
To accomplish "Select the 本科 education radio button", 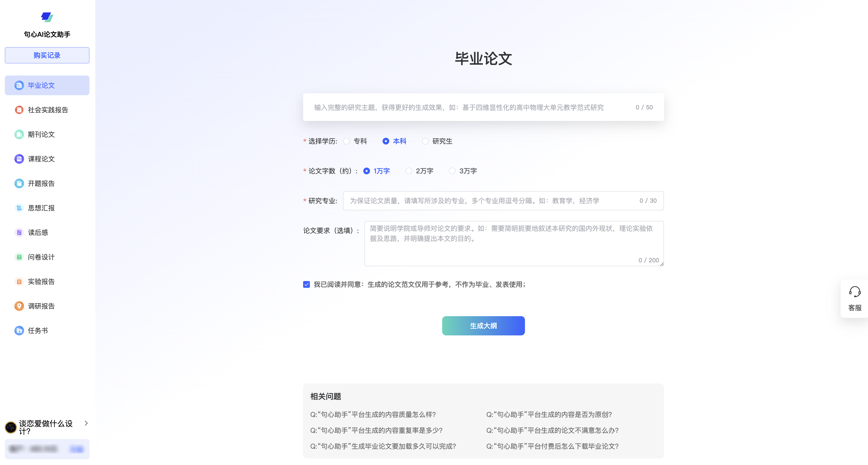I will tap(386, 141).
